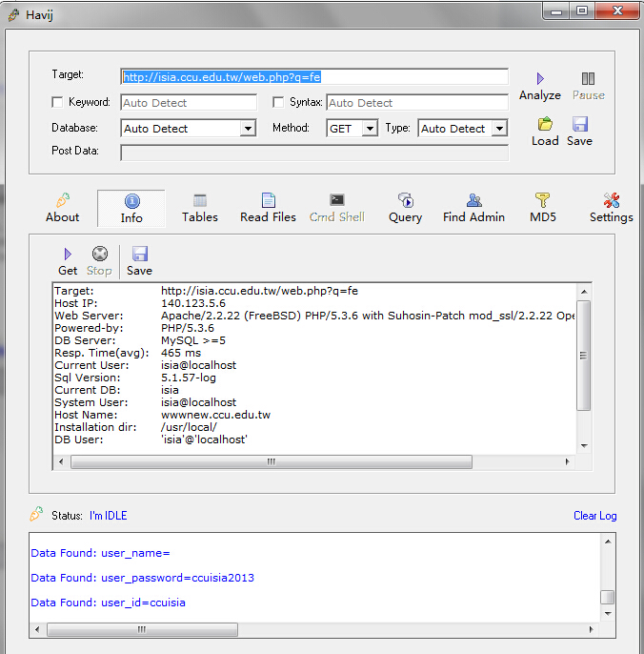
Task: Select the DB Server MySQL >=5 value
Action: (x=193, y=340)
